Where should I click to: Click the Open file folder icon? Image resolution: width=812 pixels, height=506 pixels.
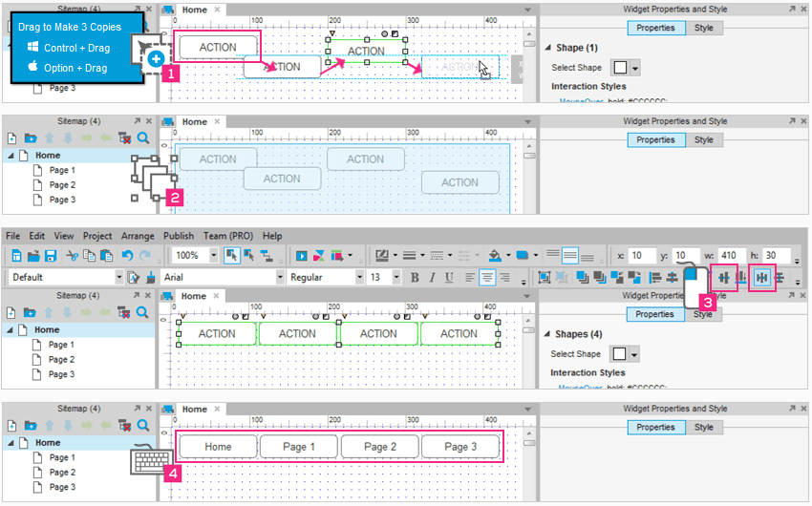[32, 256]
